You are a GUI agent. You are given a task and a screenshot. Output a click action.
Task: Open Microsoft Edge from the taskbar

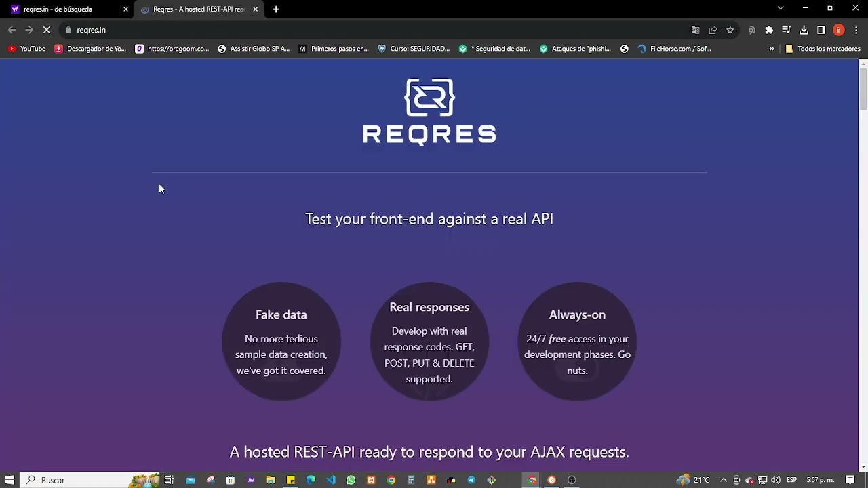click(311, 480)
